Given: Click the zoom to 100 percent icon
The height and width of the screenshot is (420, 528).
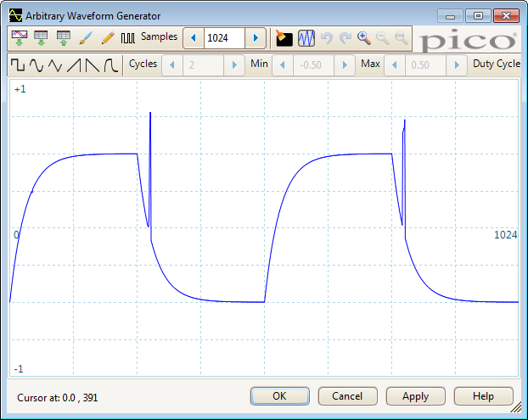Looking at the screenshot, I should (x=402, y=38).
